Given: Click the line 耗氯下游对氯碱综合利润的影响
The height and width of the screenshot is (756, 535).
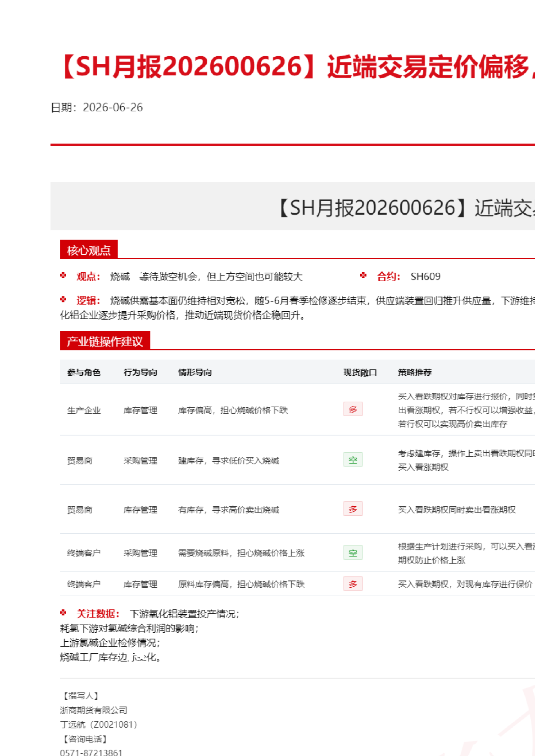Looking at the screenshot, I should tap(129, 628).
